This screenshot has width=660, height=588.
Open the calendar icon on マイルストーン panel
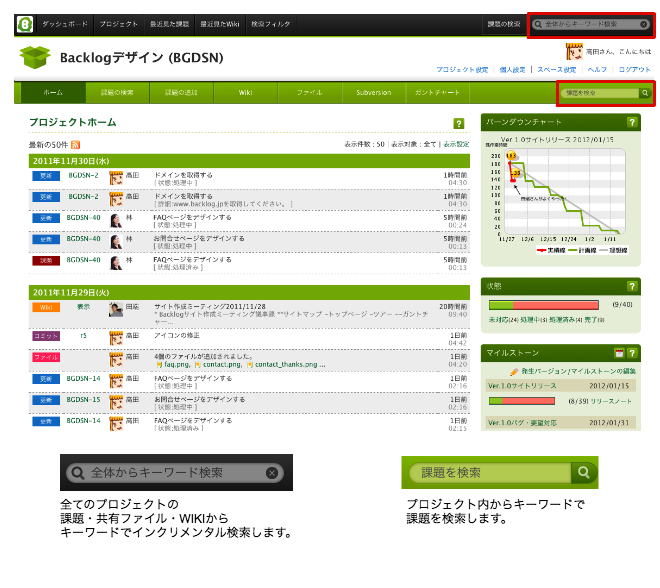(619, 353)
